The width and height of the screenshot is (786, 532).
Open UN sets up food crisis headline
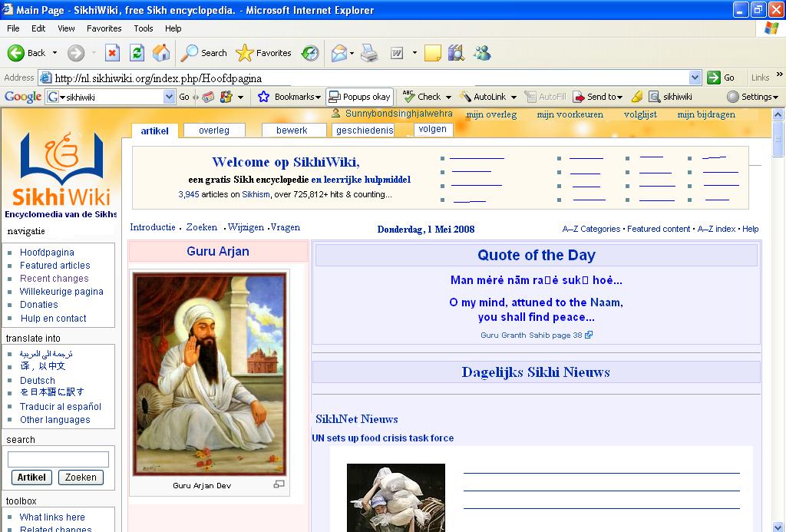[382, 438]
